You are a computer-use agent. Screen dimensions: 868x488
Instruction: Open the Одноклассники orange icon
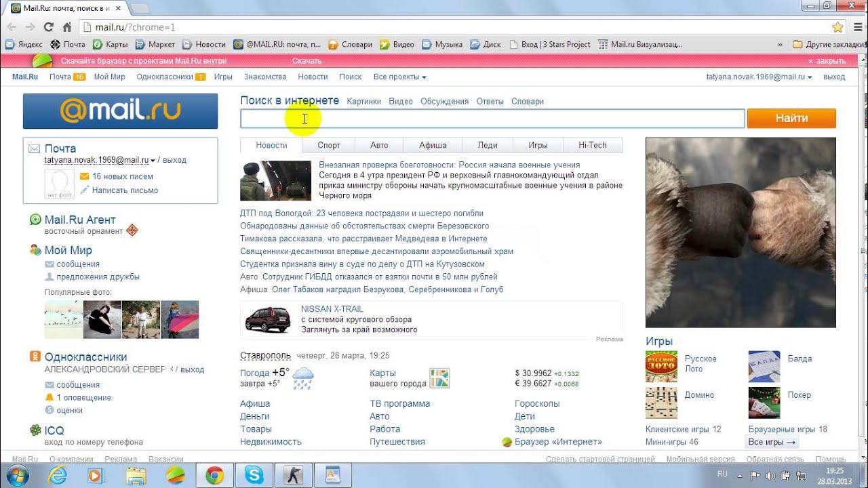[x=35, y=357]
